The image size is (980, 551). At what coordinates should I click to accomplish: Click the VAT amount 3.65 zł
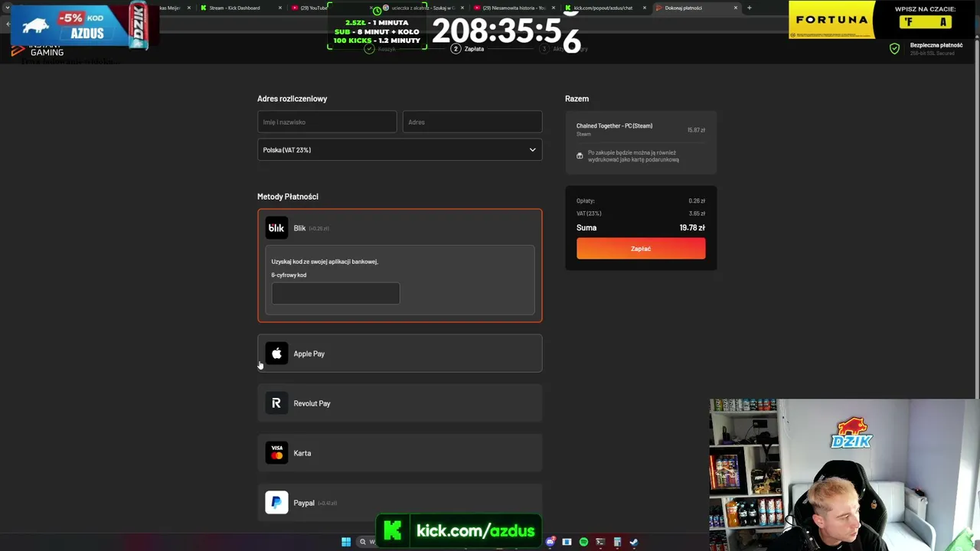pyautogui.click(x=697, y=214)
